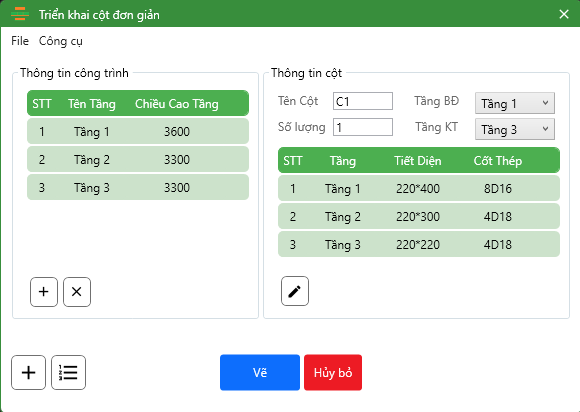Click the red Hủy bỏ button
This screenshot has height=412, width=580.
point(333,372)
